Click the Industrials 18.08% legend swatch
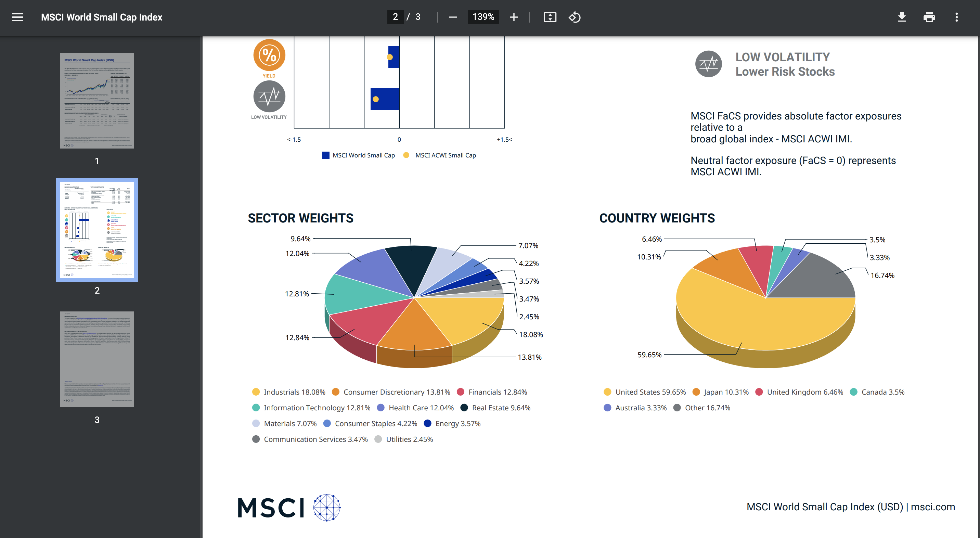The image size is (980, 538). 256,392
